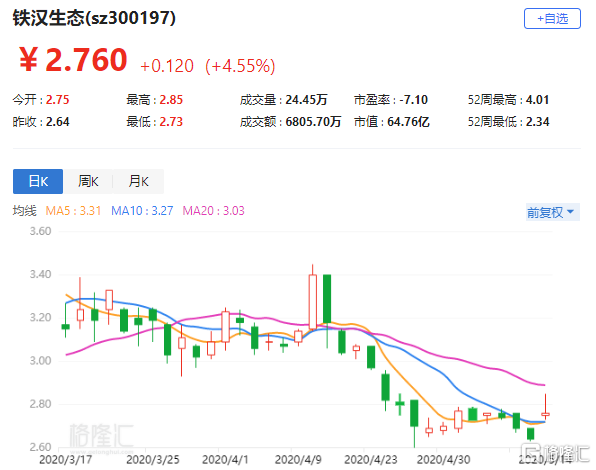The height and width of the screenshot is (470, 596).
Task: Click the current price ¥2.760
Action: tap(73, 60)
